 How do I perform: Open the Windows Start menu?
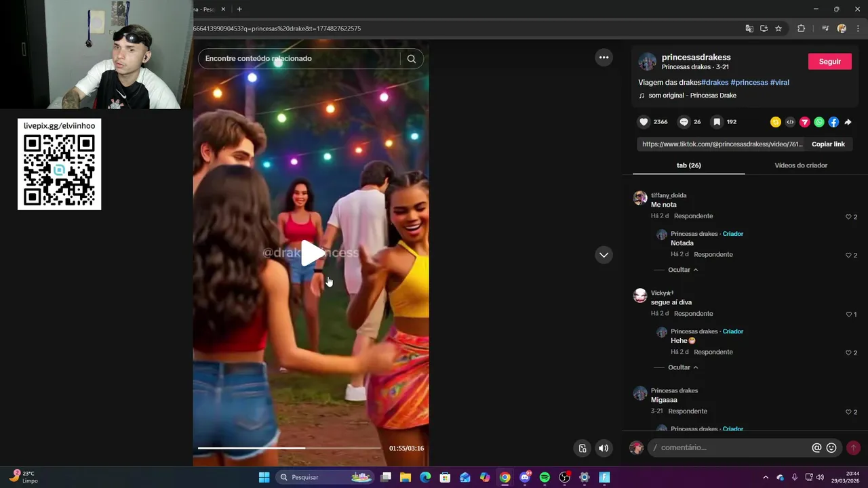tap(264, 477)
